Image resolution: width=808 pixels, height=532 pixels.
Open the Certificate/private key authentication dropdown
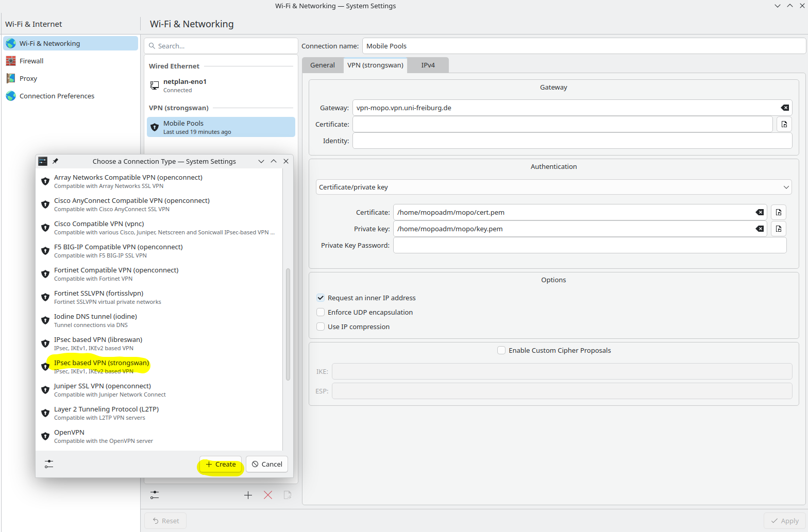553,187
